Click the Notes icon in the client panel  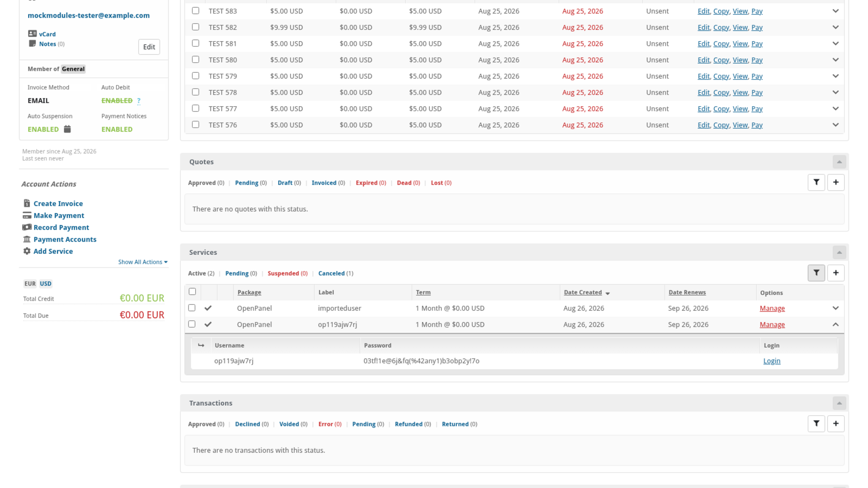coord(32,43)
